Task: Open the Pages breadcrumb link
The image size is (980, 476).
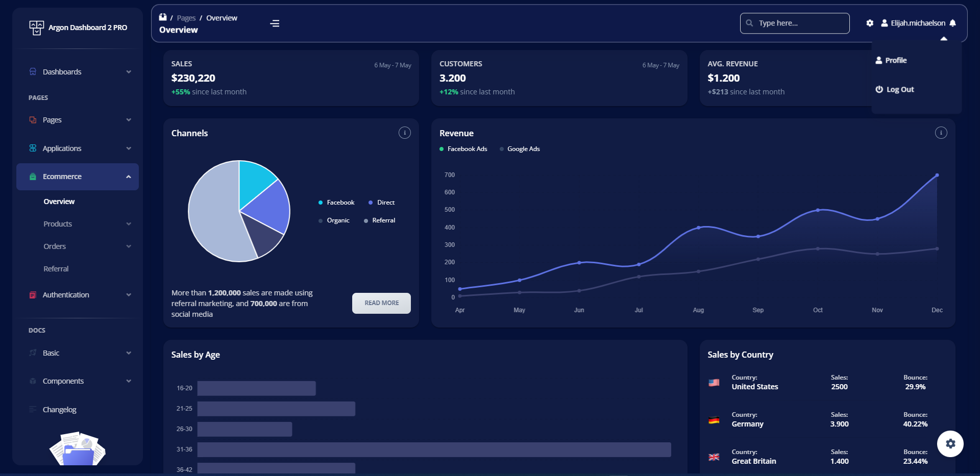Action: (x=186, y=17)
